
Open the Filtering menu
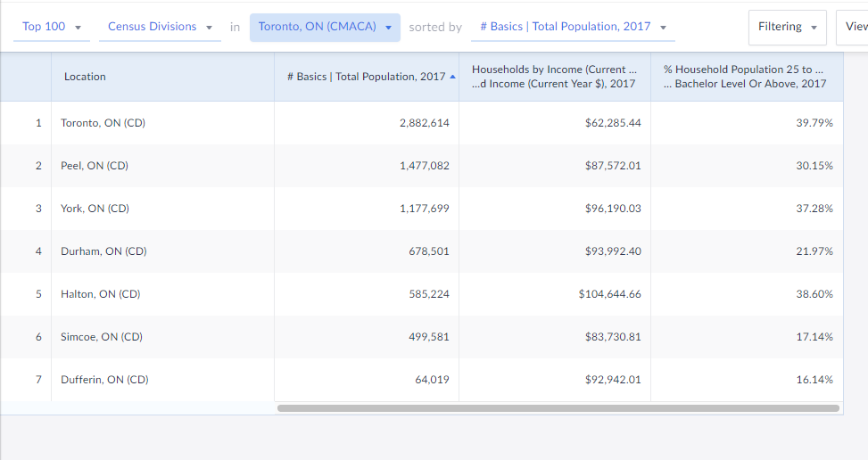click(x=787, y=27)
